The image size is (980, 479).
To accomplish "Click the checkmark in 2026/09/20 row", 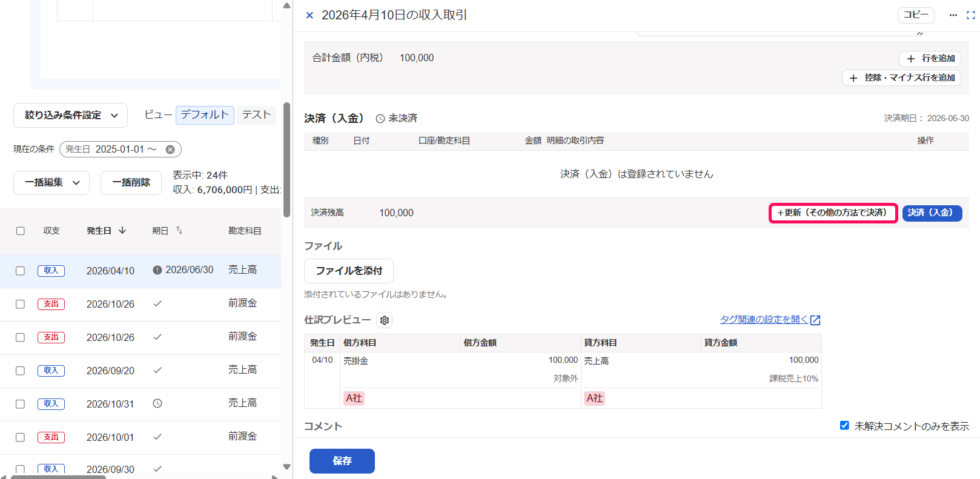I will pyautogui.click(x=157, y=370).
